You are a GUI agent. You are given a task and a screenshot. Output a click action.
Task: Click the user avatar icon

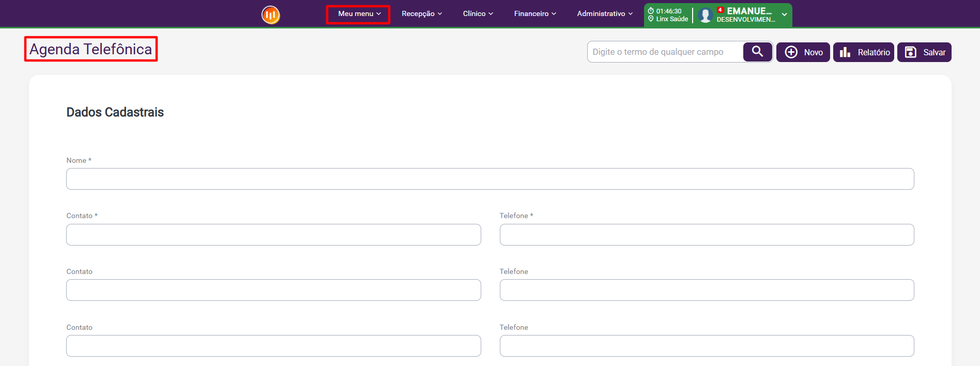click(705, 15)
